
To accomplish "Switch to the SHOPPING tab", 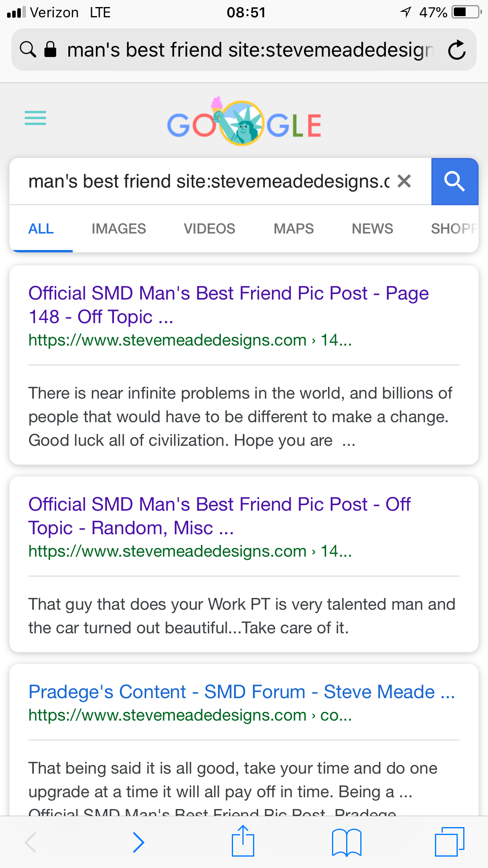I will (x=455, y=228).
